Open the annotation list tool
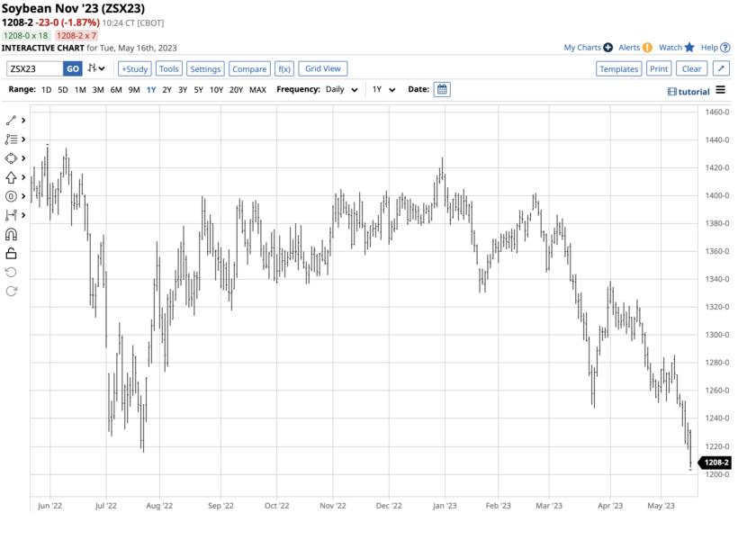Screen dimensions: 756x540 click(11, 139)
